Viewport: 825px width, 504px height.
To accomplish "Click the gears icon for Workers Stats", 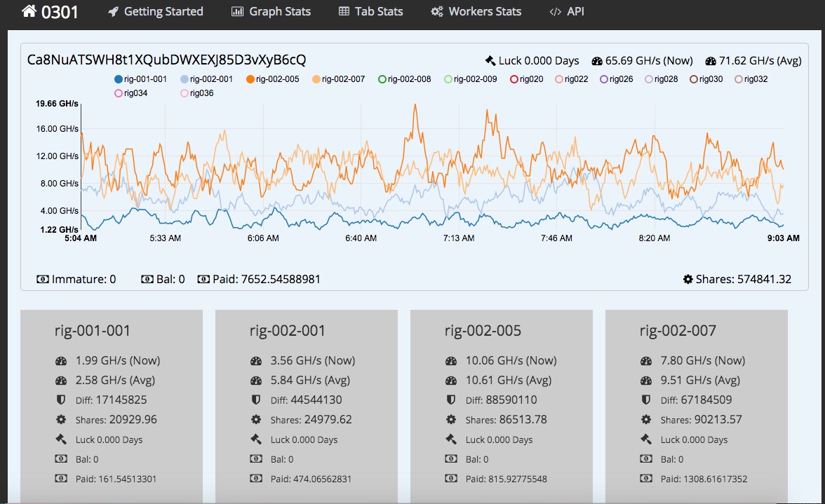I will [437, 12].
